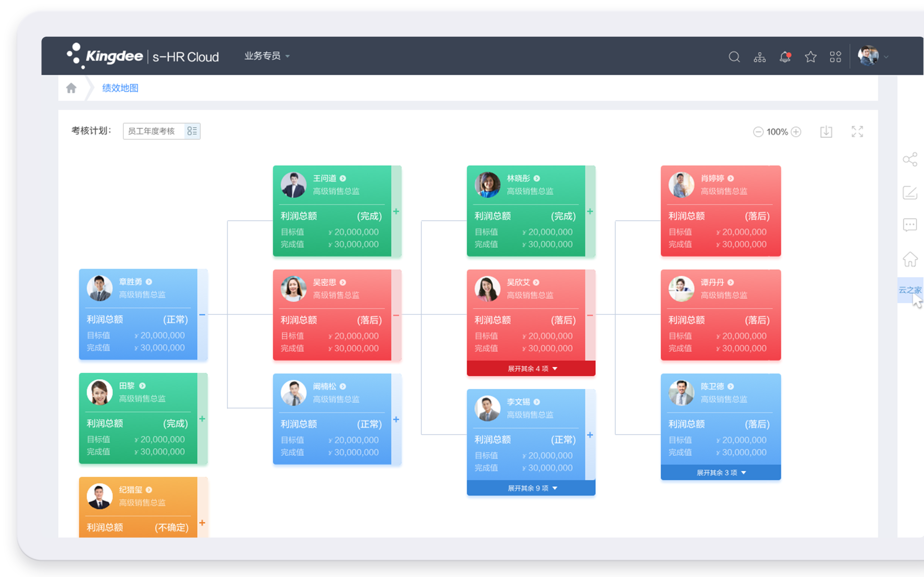Expand remaining 9 items under 李文锡

[x=531, y=488]
